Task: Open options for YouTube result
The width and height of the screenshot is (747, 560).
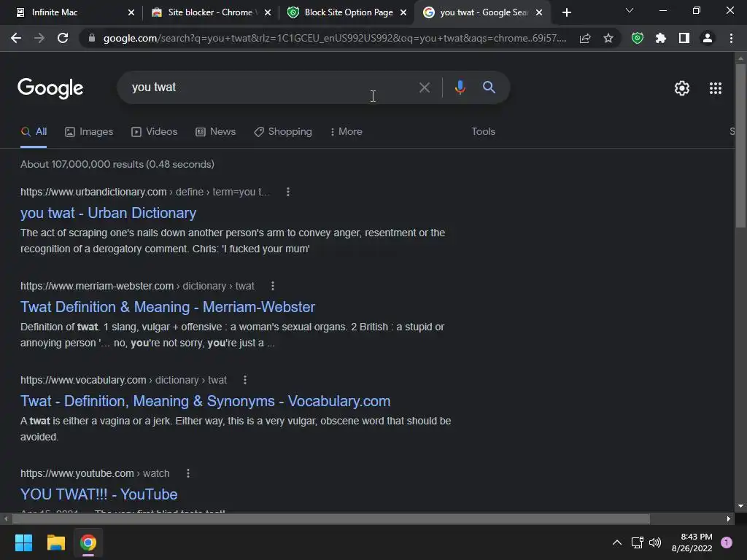Action: [188, 473]
